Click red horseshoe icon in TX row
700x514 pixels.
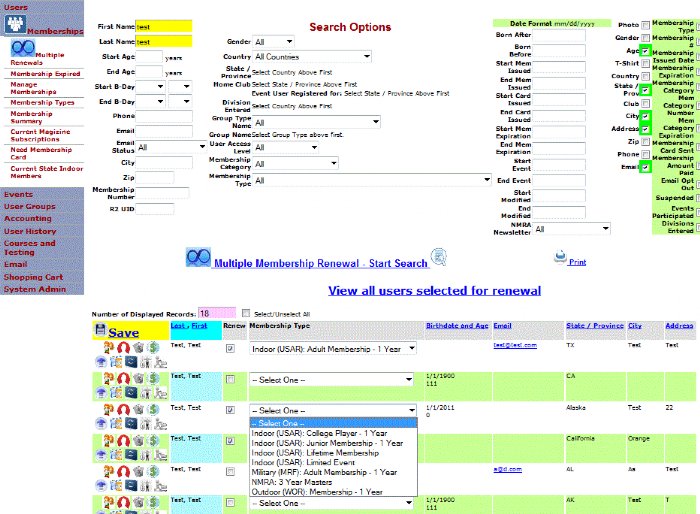124,347
